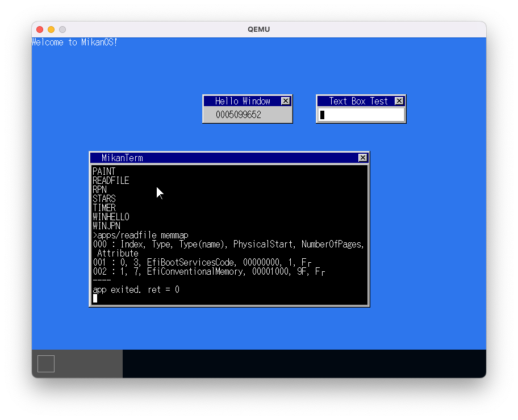Screen dimensions: 518x420
Task: Close the Text Box Test window
Action: tap(399, 101)
